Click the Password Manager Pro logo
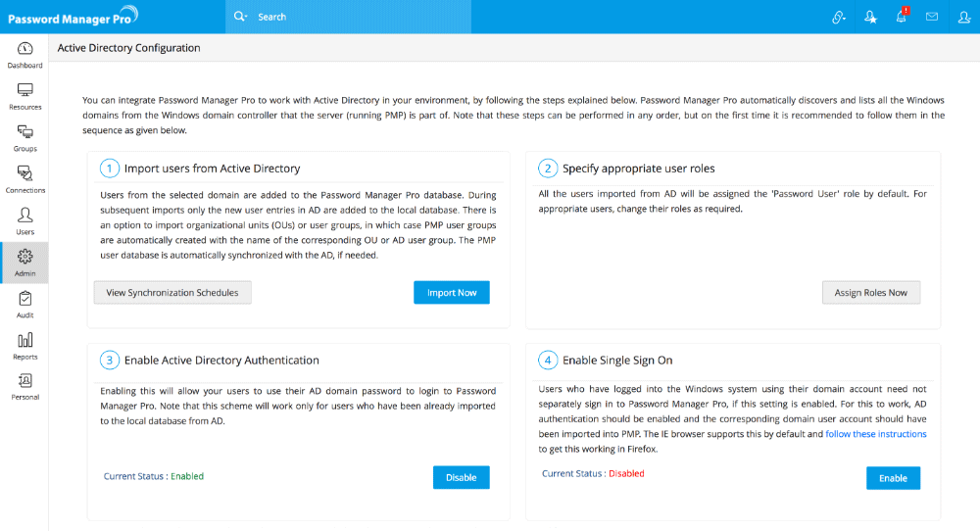 click(x=73, y=17)
